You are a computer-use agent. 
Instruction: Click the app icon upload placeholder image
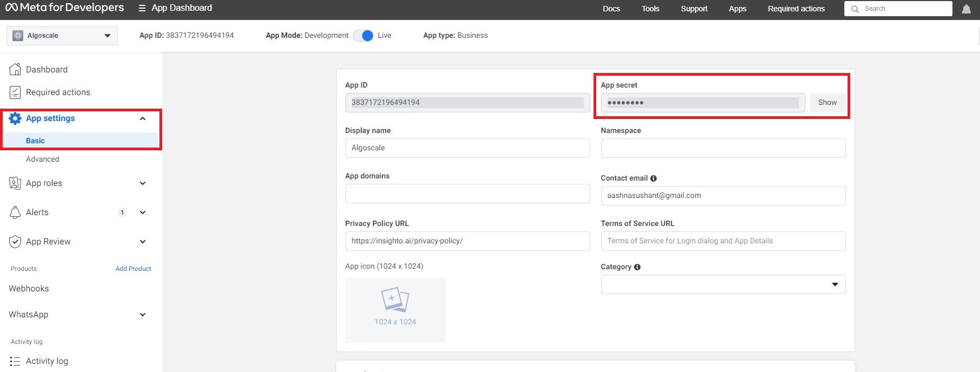coord(396,310)
